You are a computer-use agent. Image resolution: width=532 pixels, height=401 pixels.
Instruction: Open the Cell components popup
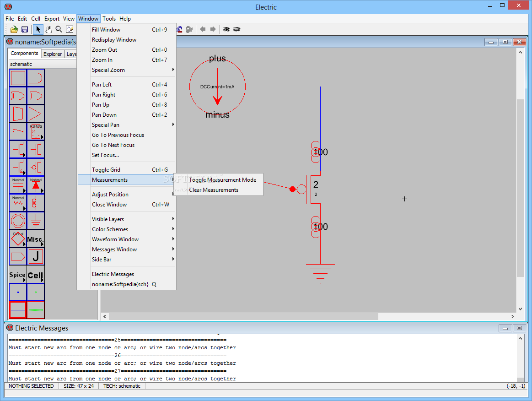(x=36, y=274)
